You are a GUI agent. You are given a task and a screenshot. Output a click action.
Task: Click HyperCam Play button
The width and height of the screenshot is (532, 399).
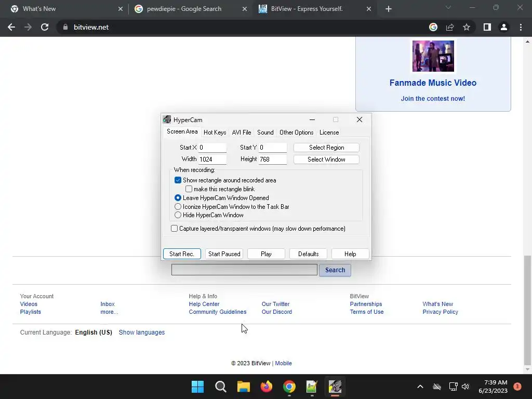click(266, 254)
